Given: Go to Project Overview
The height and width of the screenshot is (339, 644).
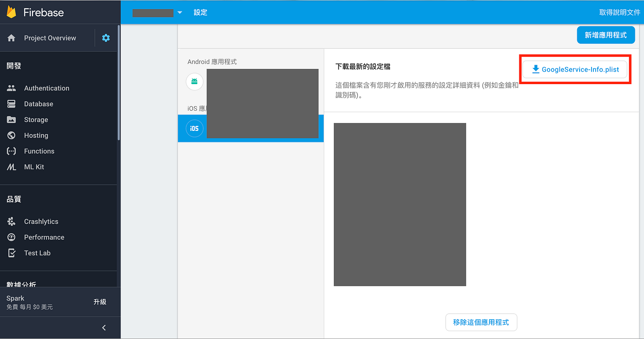Looking at the screenshot, I should 50,38.
